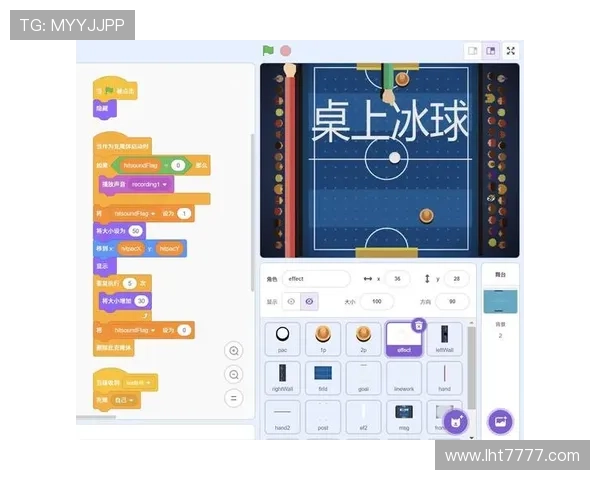This screenshot has width=600, height=480.
Task: Click the white puck on the stage
Action: [x=395, y=157]
